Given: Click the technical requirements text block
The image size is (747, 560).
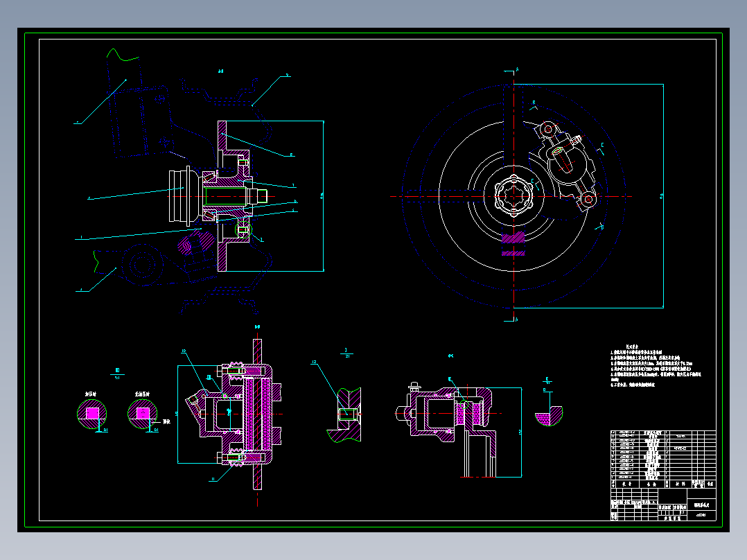Looking at the screenshot, I should pos(656,366).
